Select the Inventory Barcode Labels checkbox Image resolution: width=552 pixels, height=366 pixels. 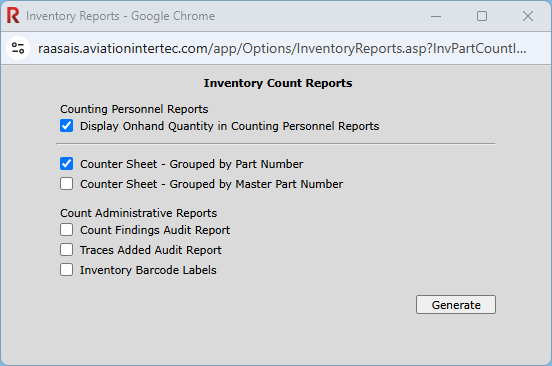(67, 270)
